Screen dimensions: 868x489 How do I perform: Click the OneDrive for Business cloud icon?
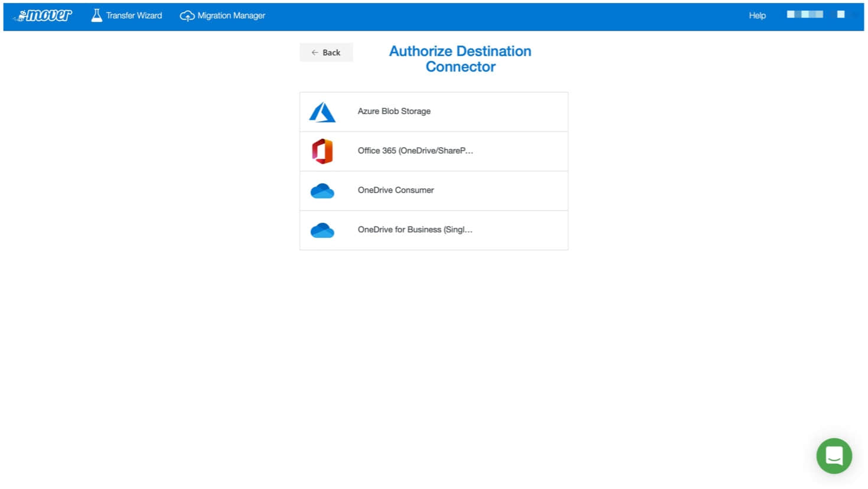(x=322, y=230)
